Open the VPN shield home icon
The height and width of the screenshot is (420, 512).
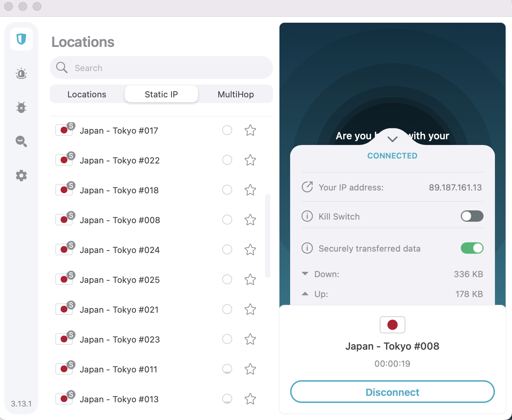(21, 39)
